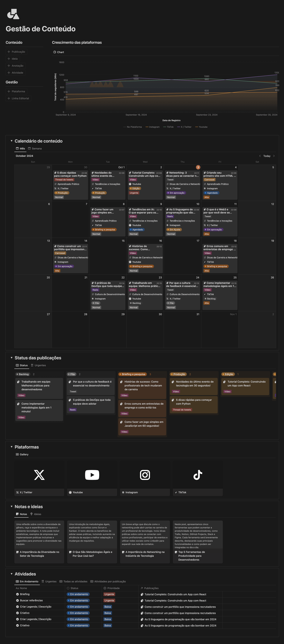Screen dimensions: 284x644
Task: Check off the Briefing activity
Action: [18, 594]
